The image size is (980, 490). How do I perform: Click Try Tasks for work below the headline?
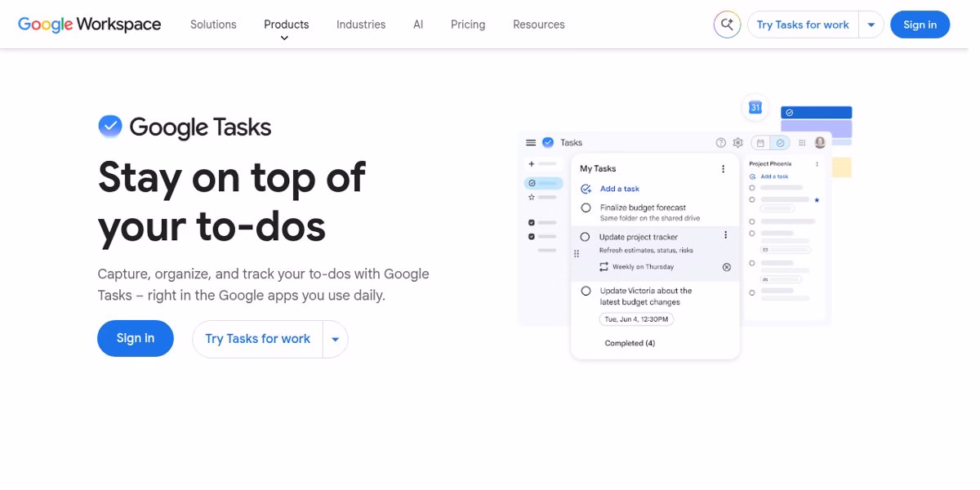tap(257, 339)
